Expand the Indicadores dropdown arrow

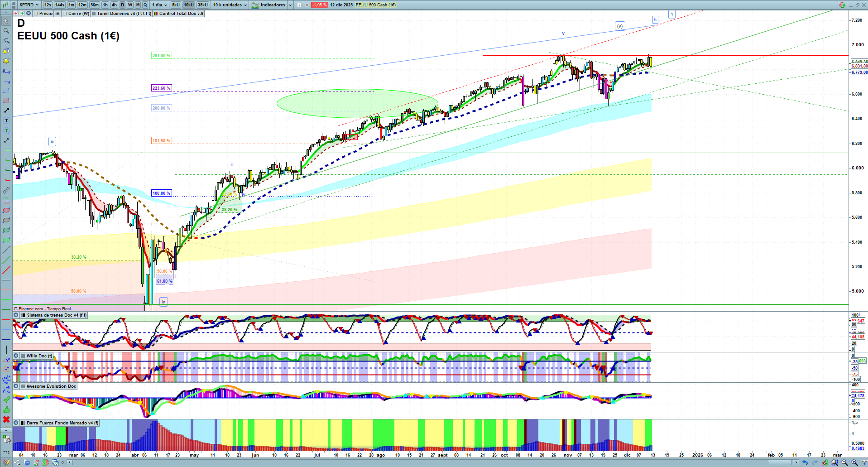(x=290, y=5)
